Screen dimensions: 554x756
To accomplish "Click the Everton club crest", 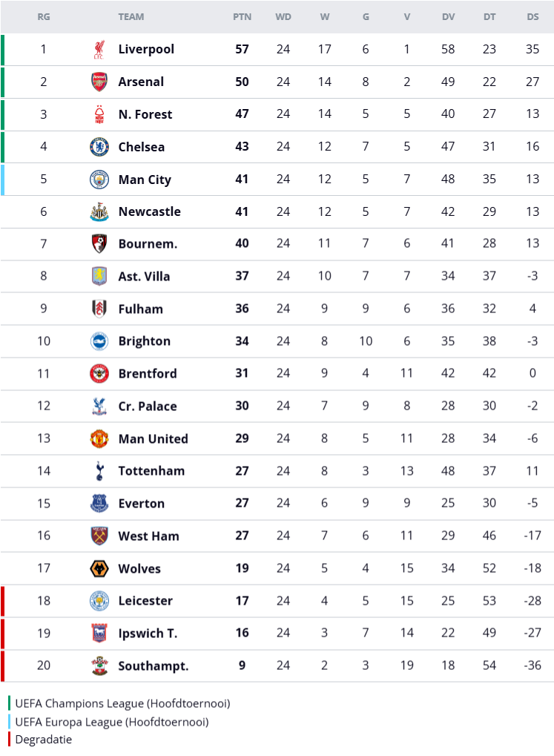I will click(x=99, y=503).
